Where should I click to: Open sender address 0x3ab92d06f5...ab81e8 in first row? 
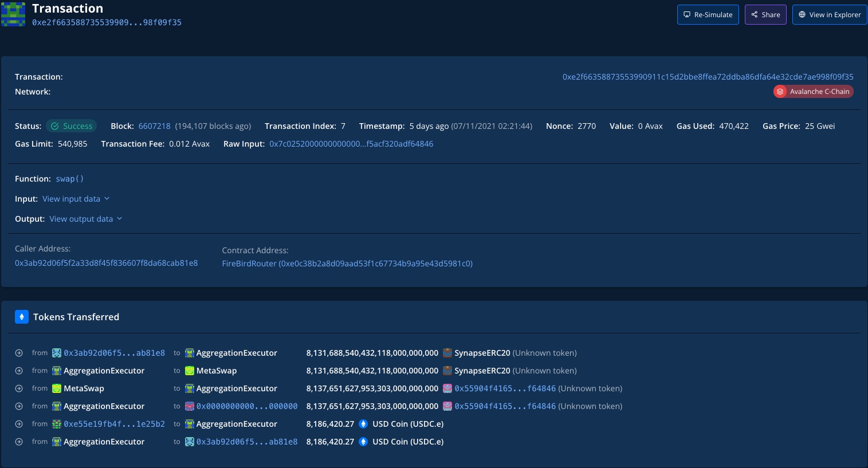[114, 353]
